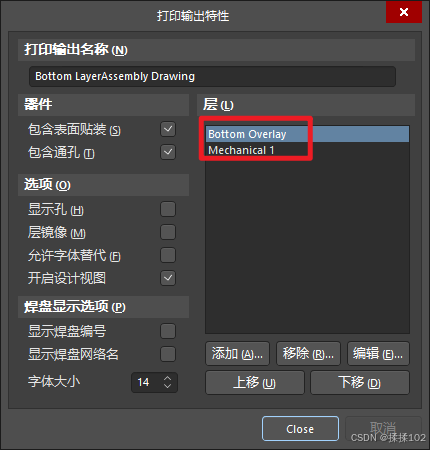Enable 层镜像 mirror checkbox
The image size is (430, 450).
(168, 232)
